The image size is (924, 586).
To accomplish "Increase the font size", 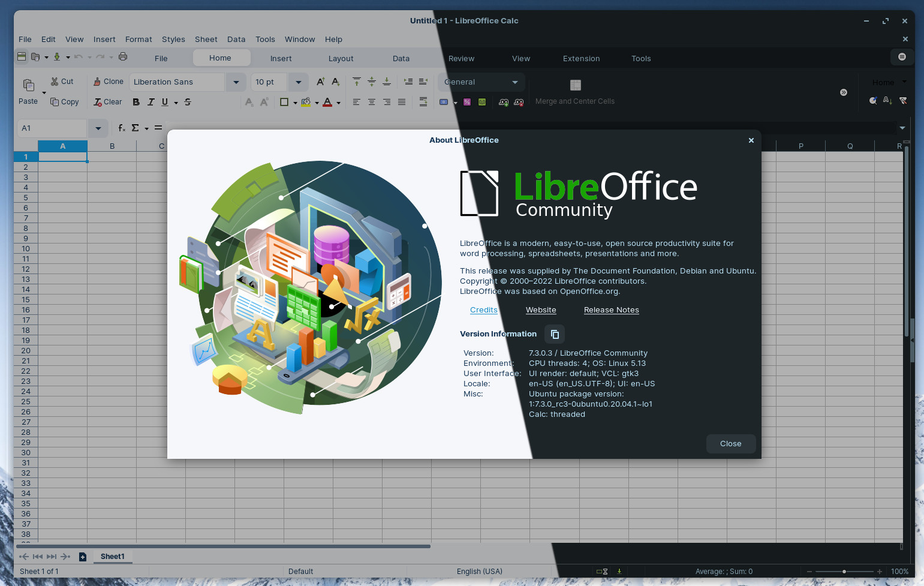I will pos(321,82).
